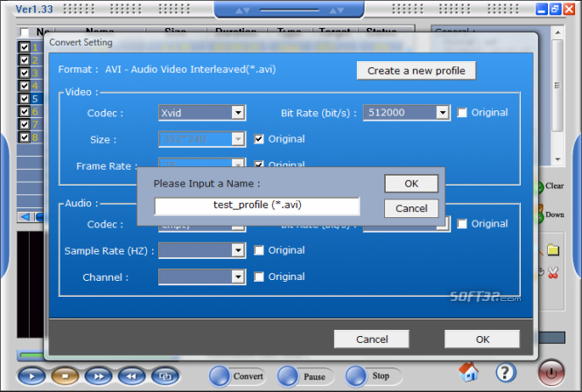Click the Stop conversion button
Screen dimensions: 582x392
pyautogui.click(x=374, y=376)
